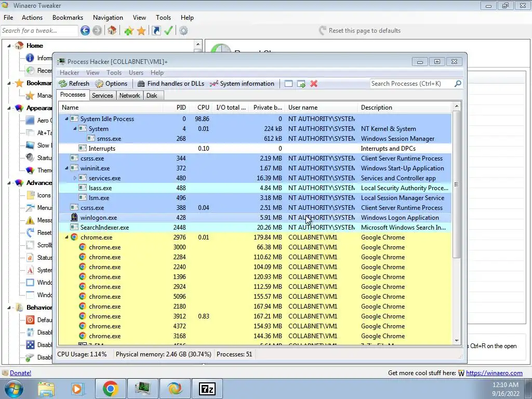
Task: Click the Winaero settings gear icon
Action: pyautogui.click(x=183, y=31)
